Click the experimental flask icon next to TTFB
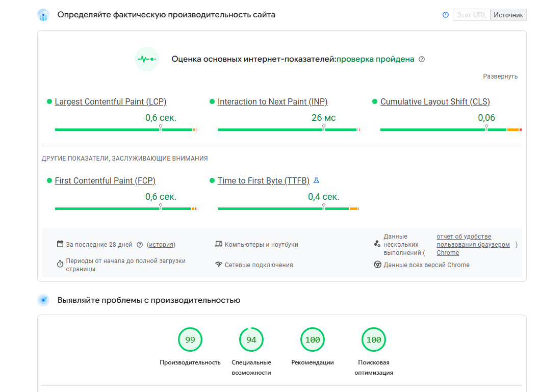The width and height of the screenshot is (540, 392). 317,180
